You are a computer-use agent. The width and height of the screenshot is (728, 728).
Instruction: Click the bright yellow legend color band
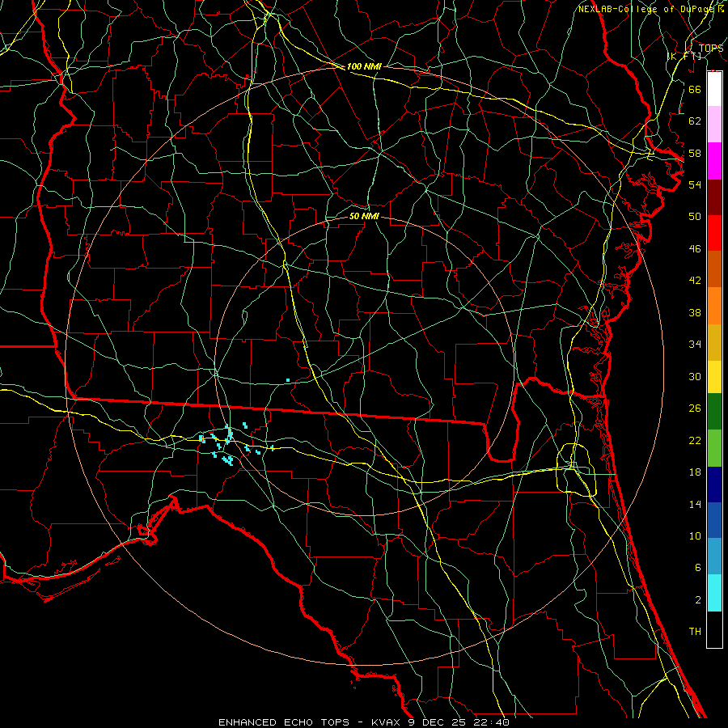[714, 377]
